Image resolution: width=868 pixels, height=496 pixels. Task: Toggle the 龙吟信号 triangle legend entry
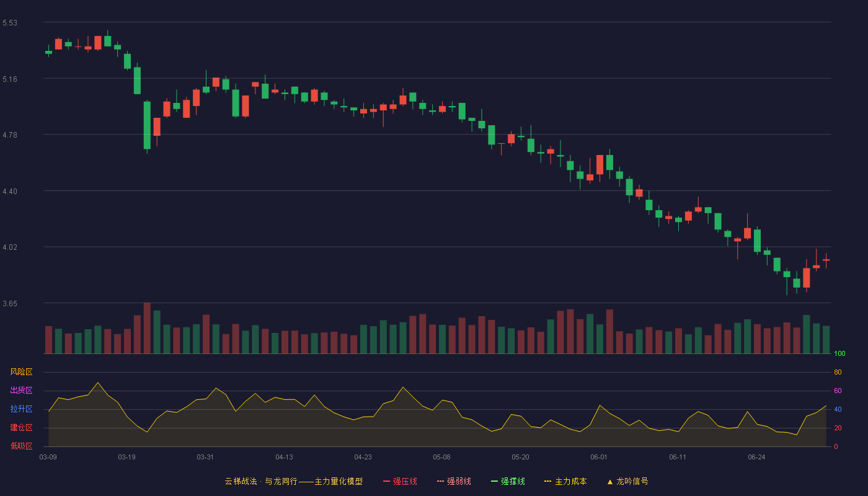pyautogui.click(x=627, y=481)
